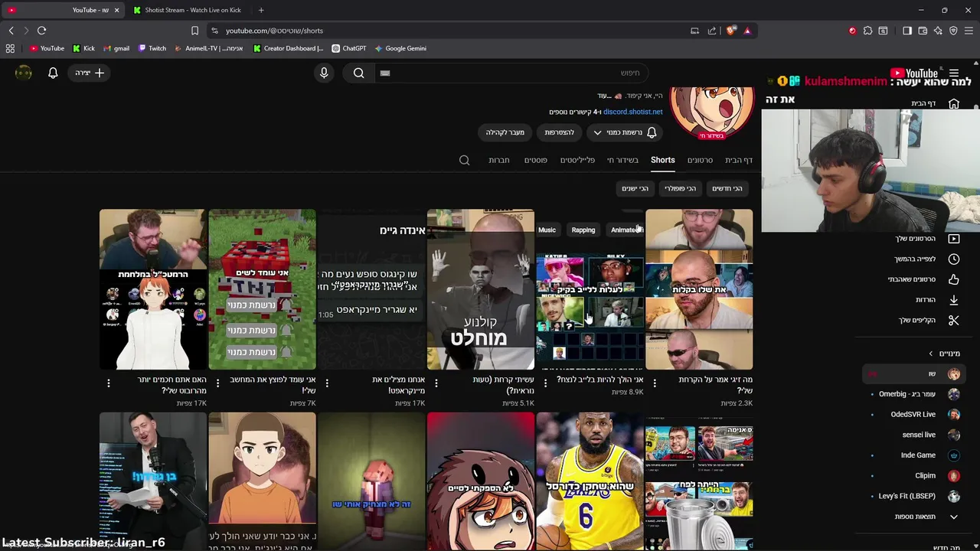Screen dimensions: 980x551
Task: Select the 'הכי ישנים' sort chip
Action: click(635, 188)
